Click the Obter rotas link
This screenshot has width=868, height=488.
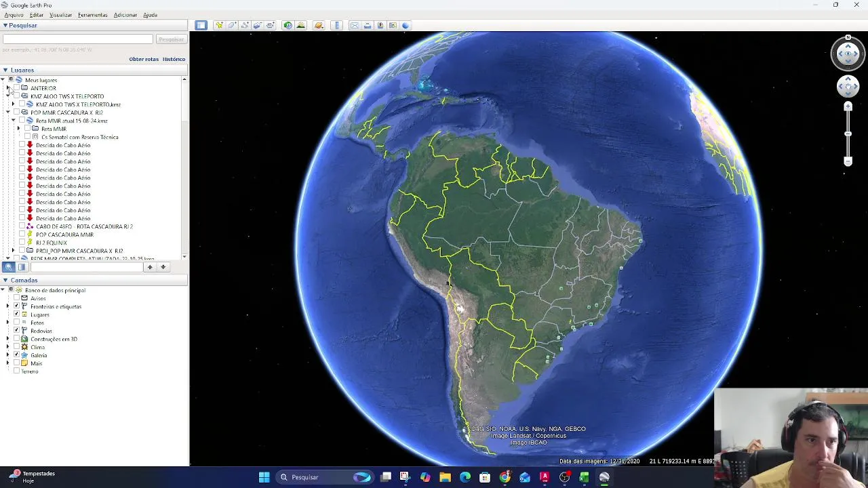point(144,59)
